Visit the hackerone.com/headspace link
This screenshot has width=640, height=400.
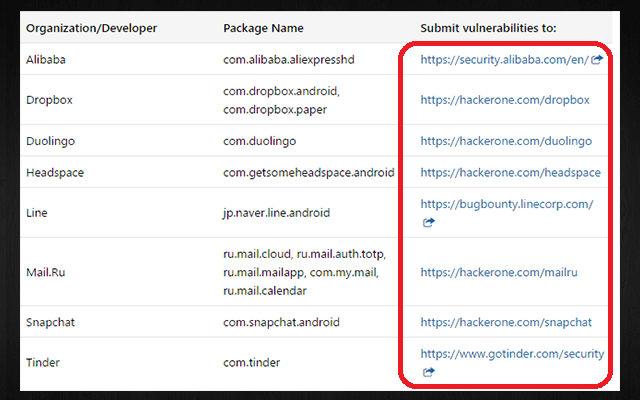[510, 173]
